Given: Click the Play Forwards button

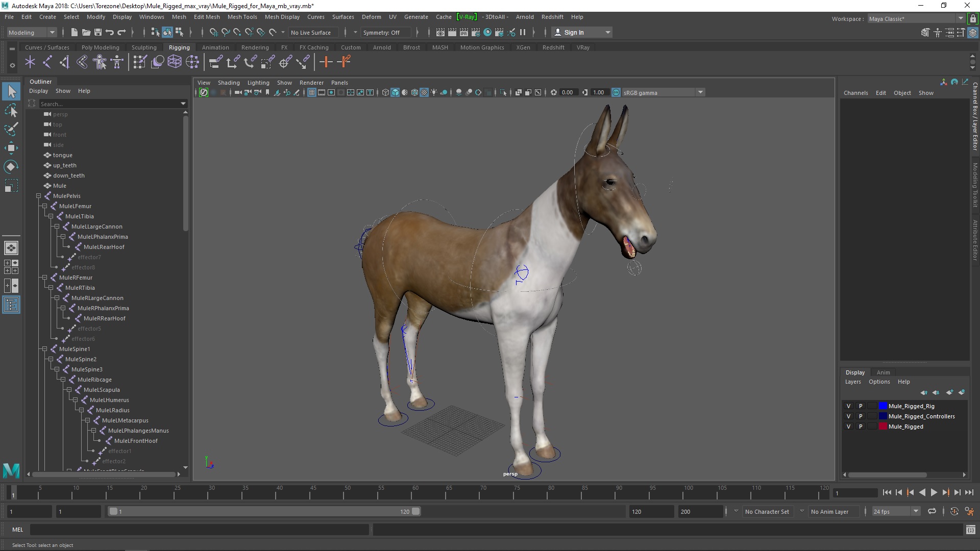Looking at the screenshot, I should (934, 492).
